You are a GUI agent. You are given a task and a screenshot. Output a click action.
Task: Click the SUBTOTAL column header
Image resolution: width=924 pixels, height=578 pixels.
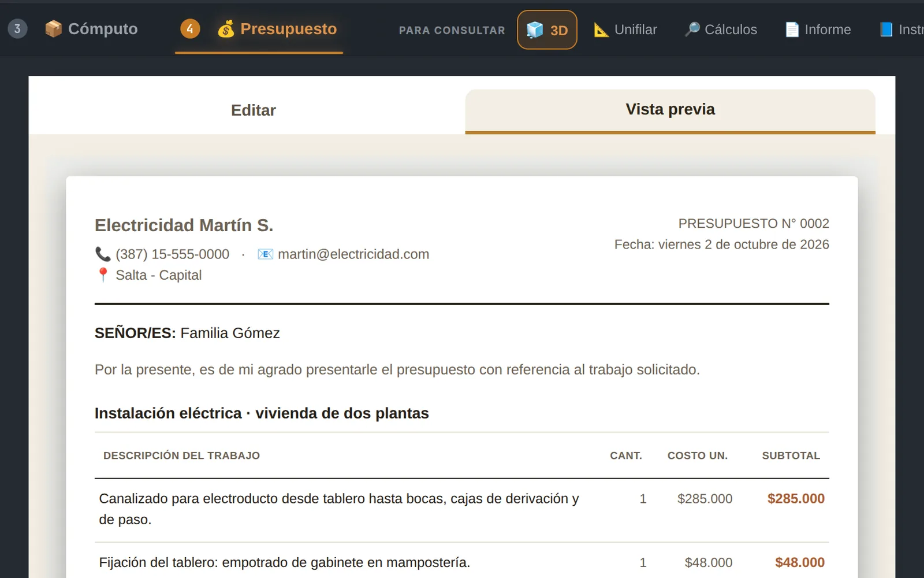tap(791, 455)
